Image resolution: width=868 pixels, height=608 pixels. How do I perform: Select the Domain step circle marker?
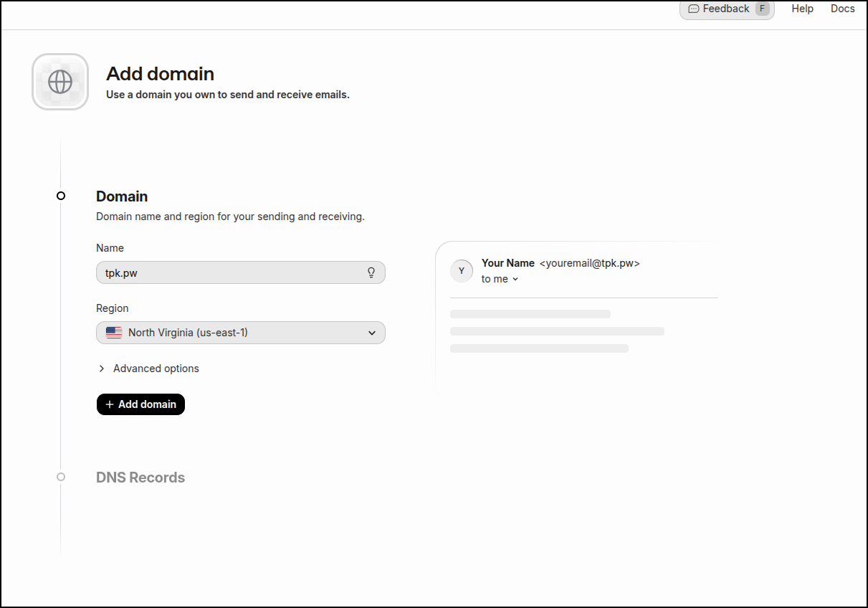pyautogui.click(x=61, y=196)
